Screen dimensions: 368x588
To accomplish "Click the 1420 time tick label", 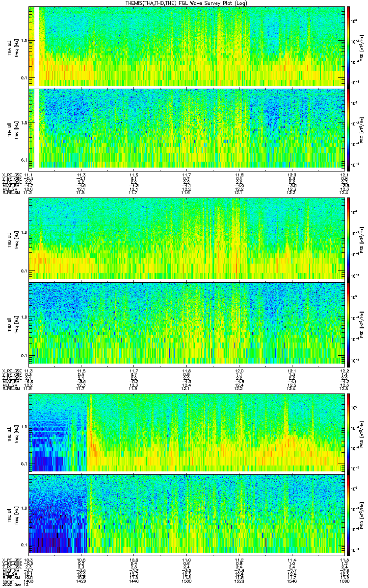I will [81, 581].
